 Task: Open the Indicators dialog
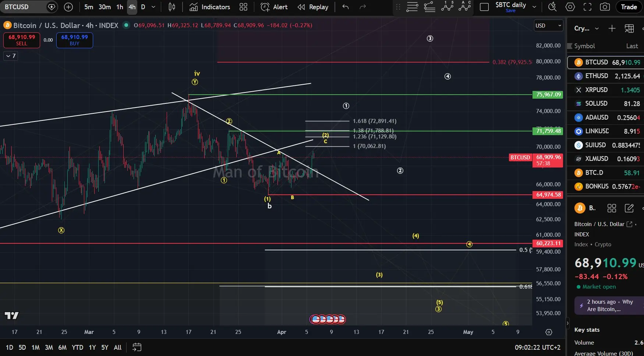pos(210,7)
